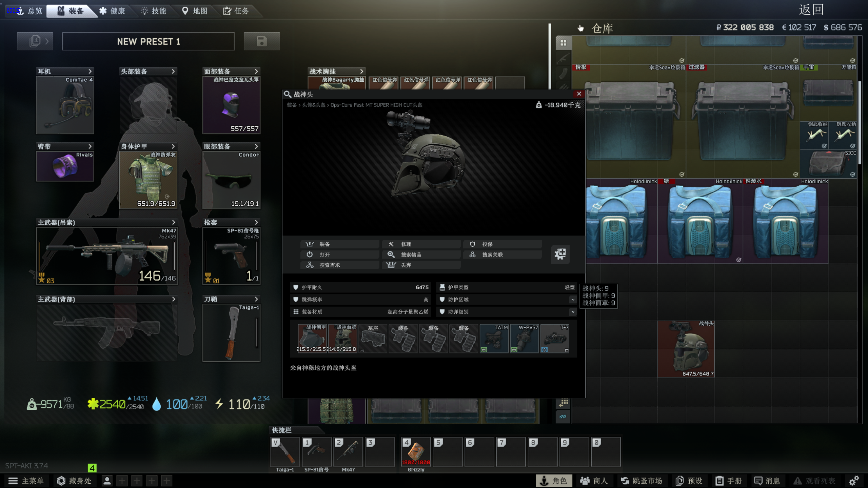Screen dimensions: 868x488
Task: Select the SP-81 flare pistol in the holster slot
Action: click(232, 256)
